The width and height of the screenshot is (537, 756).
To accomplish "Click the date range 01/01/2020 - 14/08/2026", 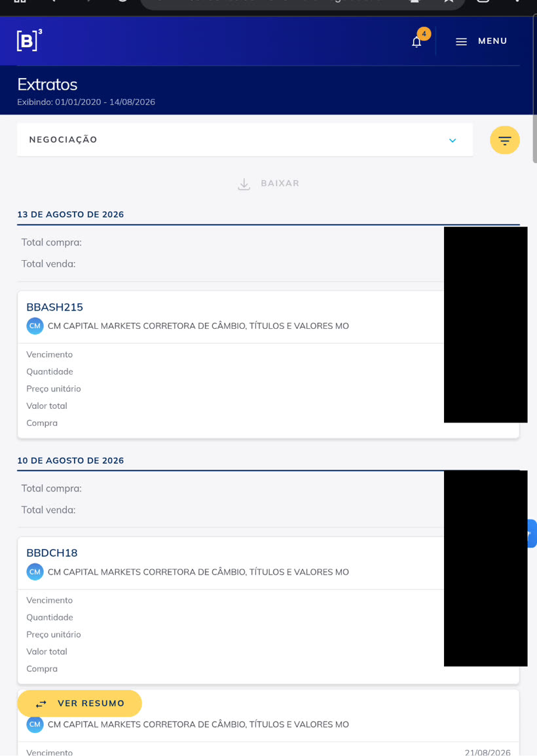I will click(x=105, y=102).
